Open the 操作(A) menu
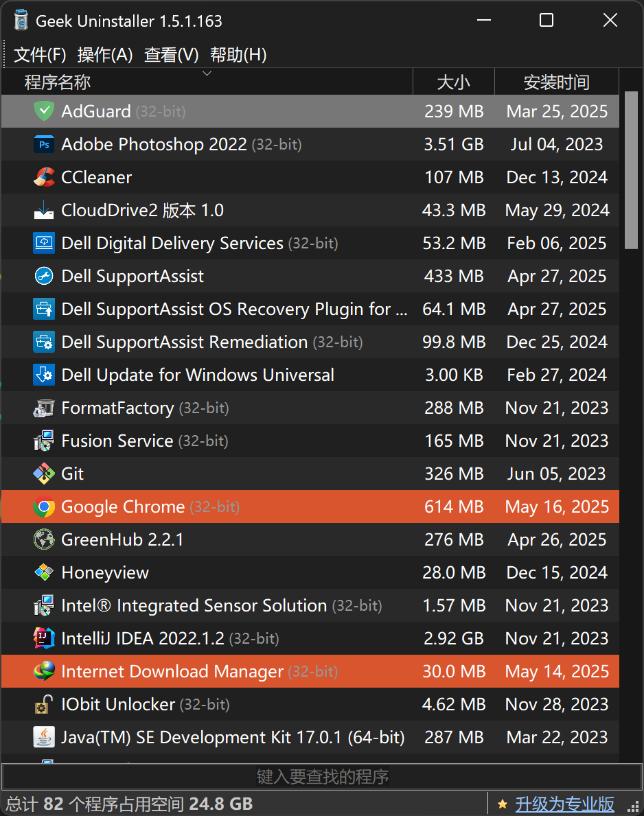 tap(105, 55)
